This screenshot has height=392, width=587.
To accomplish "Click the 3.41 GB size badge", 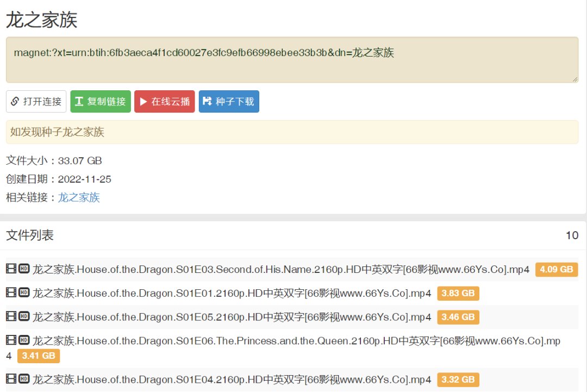I will [x=39, y=356].
